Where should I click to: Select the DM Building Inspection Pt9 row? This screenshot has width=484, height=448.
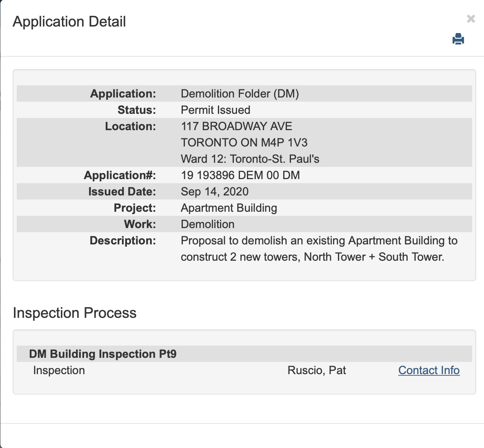103,354
